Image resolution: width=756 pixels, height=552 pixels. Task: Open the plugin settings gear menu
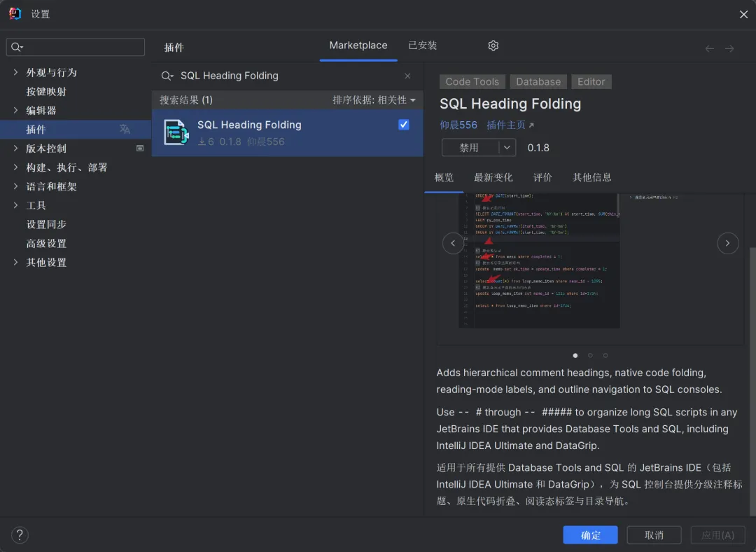pyautogui.click(x=493, y=46)
